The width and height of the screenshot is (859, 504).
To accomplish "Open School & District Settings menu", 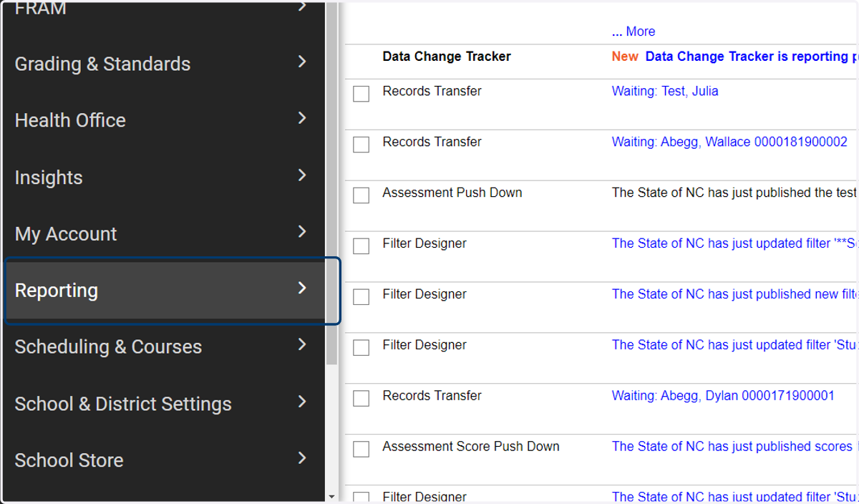I will [163, 404].
